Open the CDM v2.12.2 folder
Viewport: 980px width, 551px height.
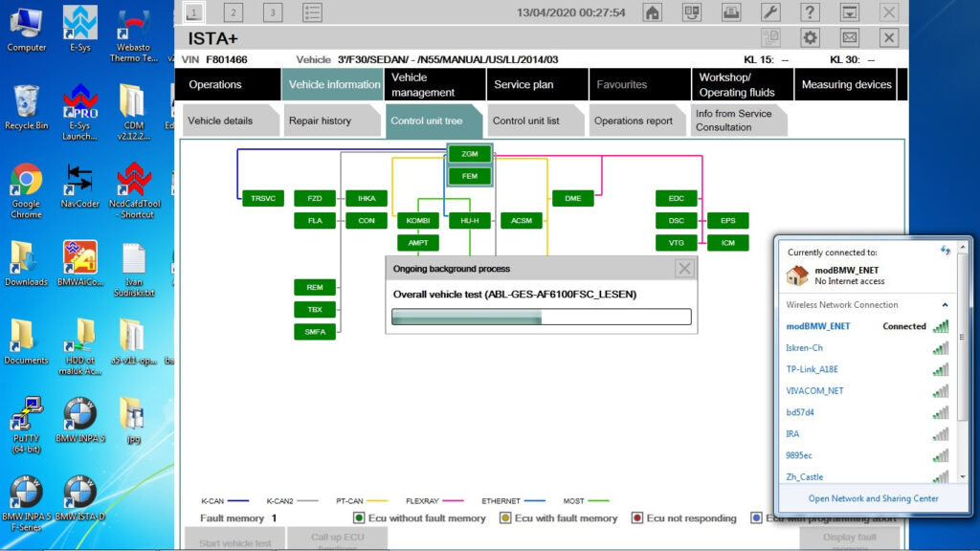(x=134, y=113)
